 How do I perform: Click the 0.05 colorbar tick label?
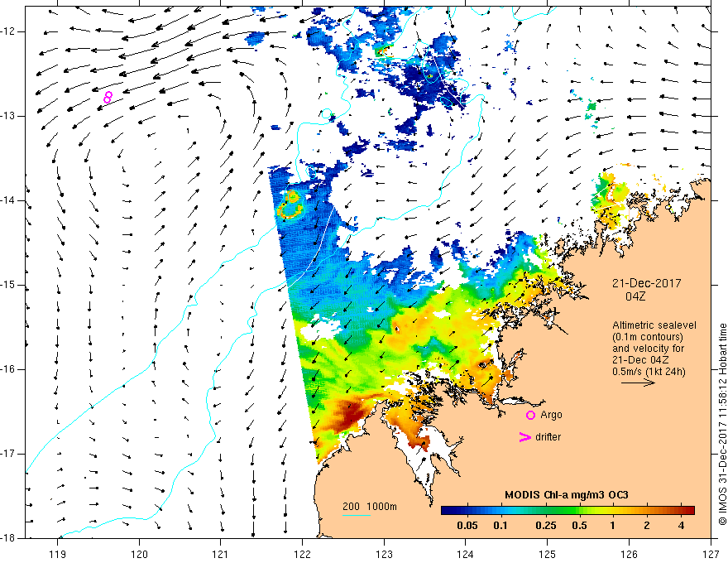pos(467,526)
